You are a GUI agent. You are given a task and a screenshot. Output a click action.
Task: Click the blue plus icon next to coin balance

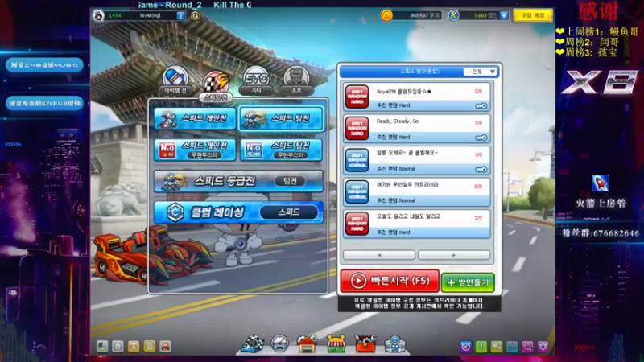pyautogui.click(x=504, y=15)
